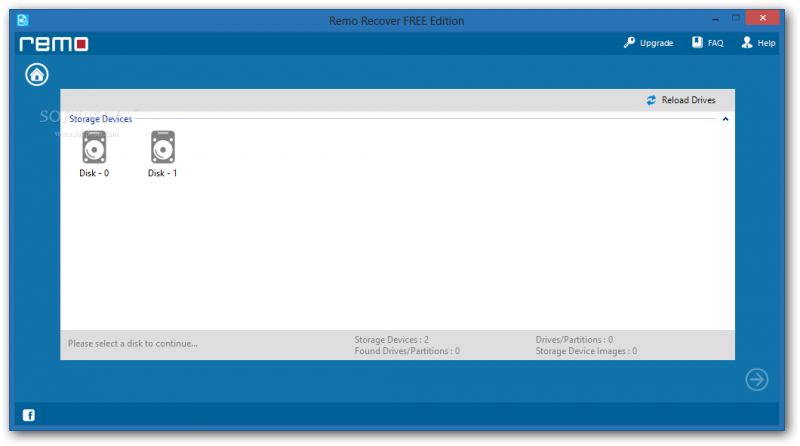The width and height of the screenshot is (800, 446).
Task: Go to the Home screen icon
Action: tap(37, 75)
